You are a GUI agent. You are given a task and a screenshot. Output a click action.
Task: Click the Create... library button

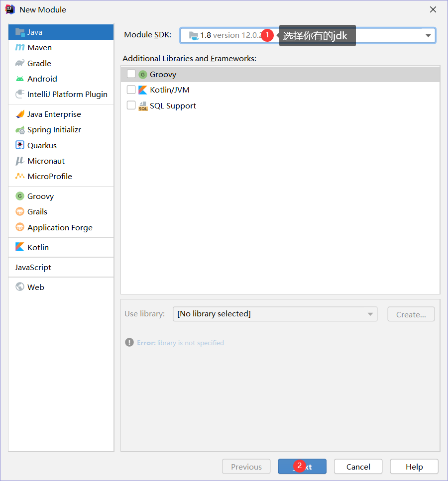point(411,314)
